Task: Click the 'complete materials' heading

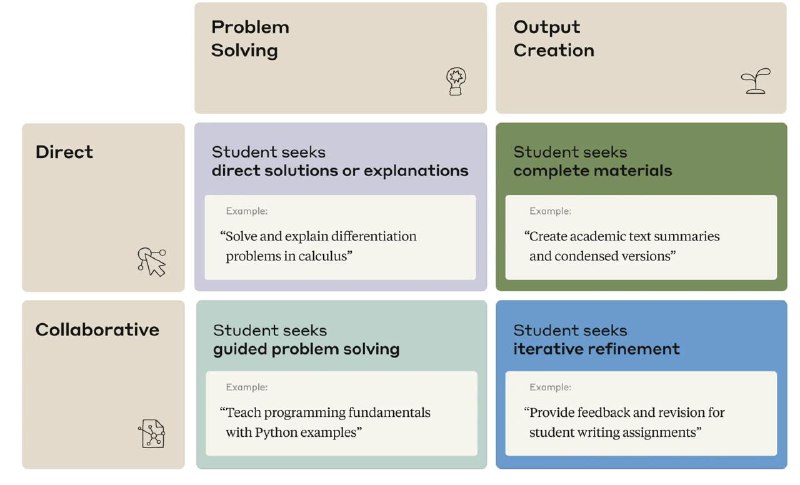Action: pyautogui.click(x=592, y=171)
